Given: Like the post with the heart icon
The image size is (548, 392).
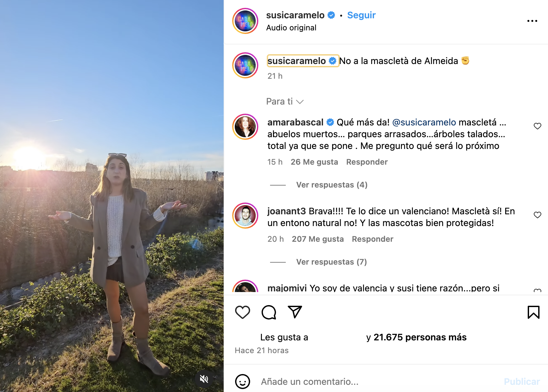Looking at the screenshot, I should coord(243,312).
